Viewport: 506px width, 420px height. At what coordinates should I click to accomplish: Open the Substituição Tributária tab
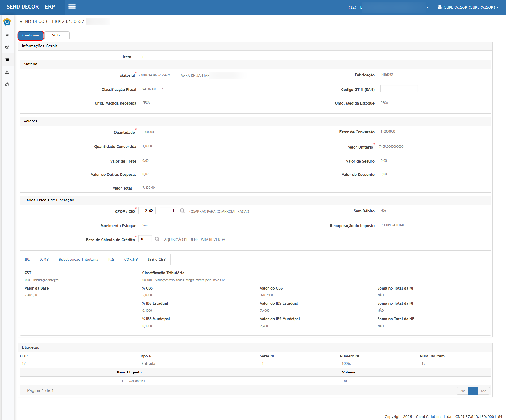pyautogui.click(x=78, y=259)
